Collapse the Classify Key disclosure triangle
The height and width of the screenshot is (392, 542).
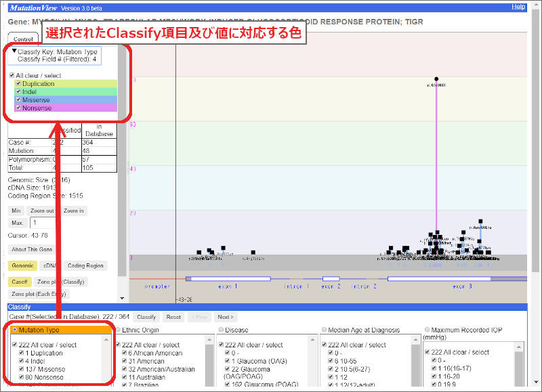14,51
